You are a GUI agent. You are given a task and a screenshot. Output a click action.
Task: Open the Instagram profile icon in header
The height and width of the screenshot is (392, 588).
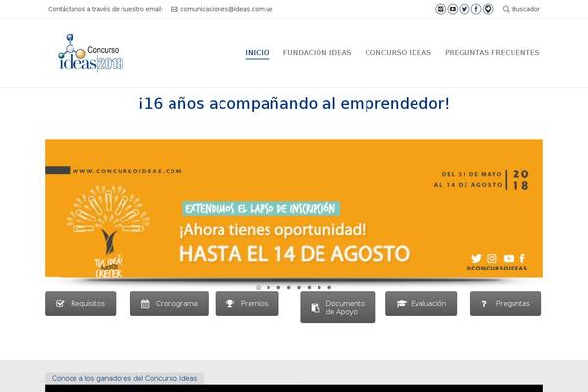(441, 9)
